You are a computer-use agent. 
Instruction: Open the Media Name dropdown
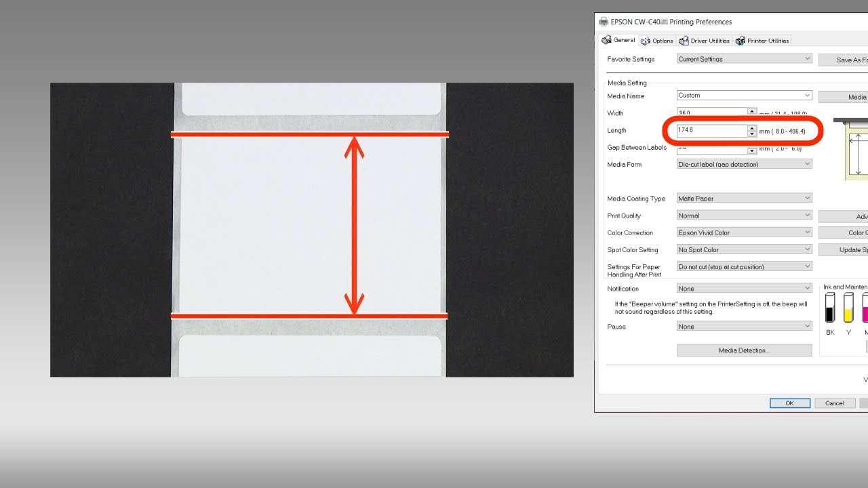(x=744, y=96)
